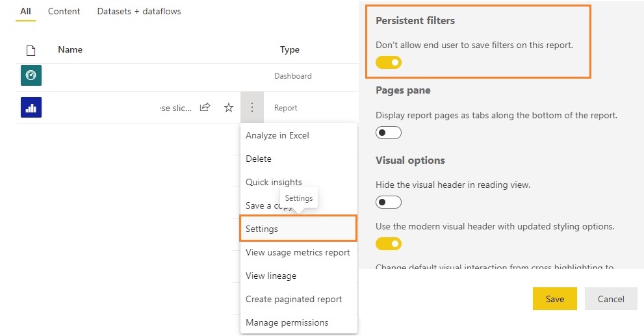Select Create paginated report
The image size is (644, 336).
(298, 300)
